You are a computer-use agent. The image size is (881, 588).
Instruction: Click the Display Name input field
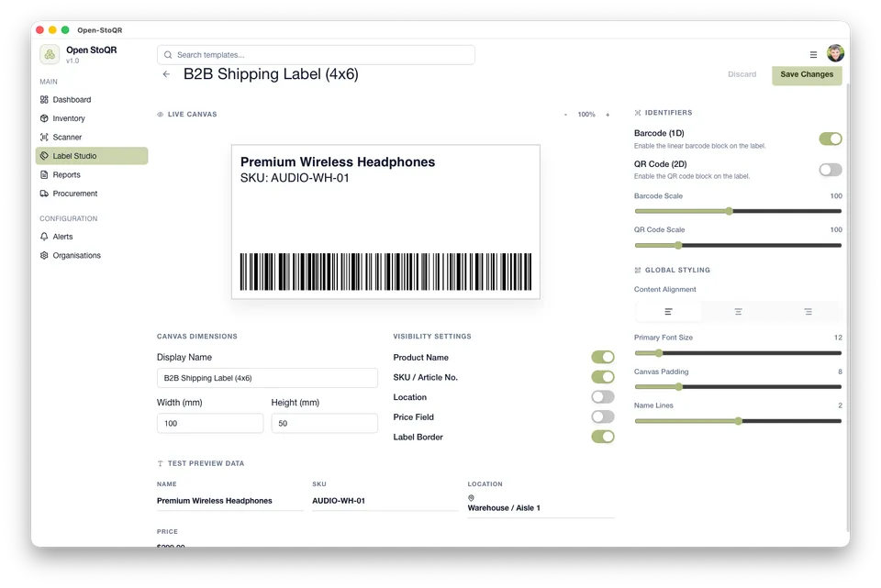coord(267,378)
